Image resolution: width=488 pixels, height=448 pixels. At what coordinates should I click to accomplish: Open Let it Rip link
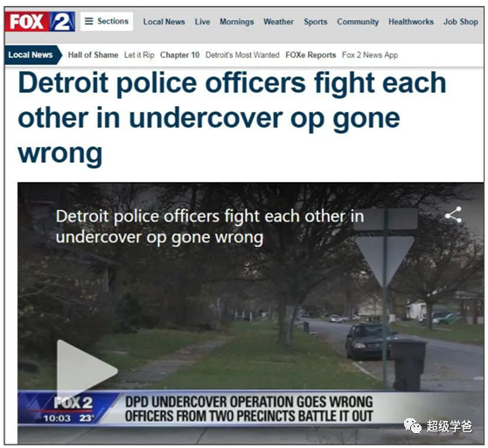139,55
